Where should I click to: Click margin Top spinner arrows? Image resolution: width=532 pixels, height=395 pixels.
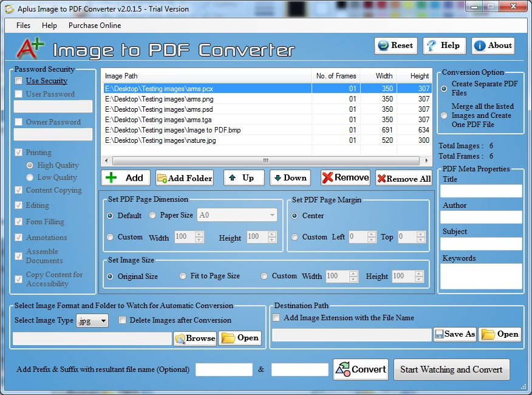[421, 237]
